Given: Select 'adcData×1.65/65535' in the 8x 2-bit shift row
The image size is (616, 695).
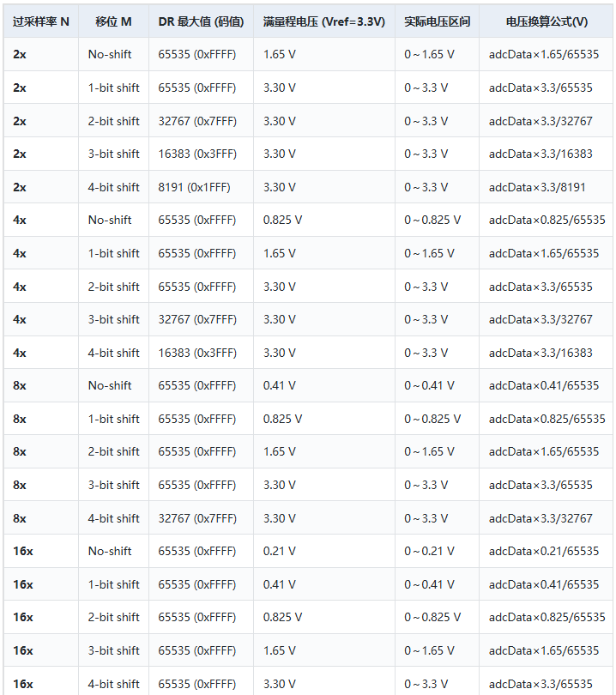Looking at the screenshot, I should click(x=544, y=451).
